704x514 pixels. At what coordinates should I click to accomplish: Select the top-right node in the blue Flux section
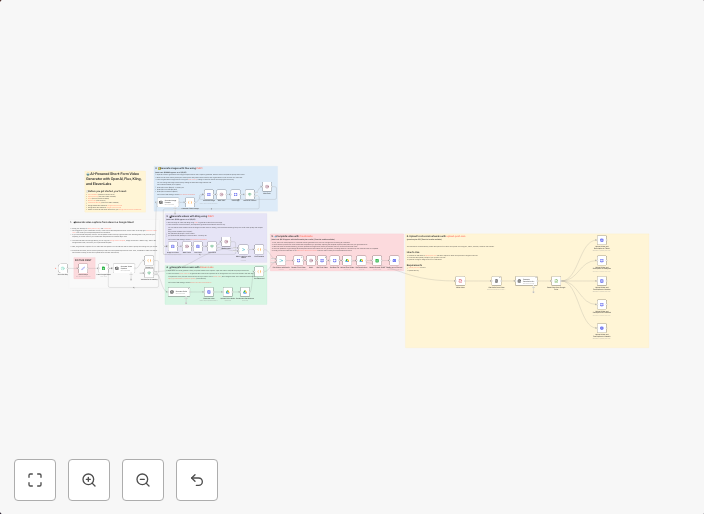[267, 187]
